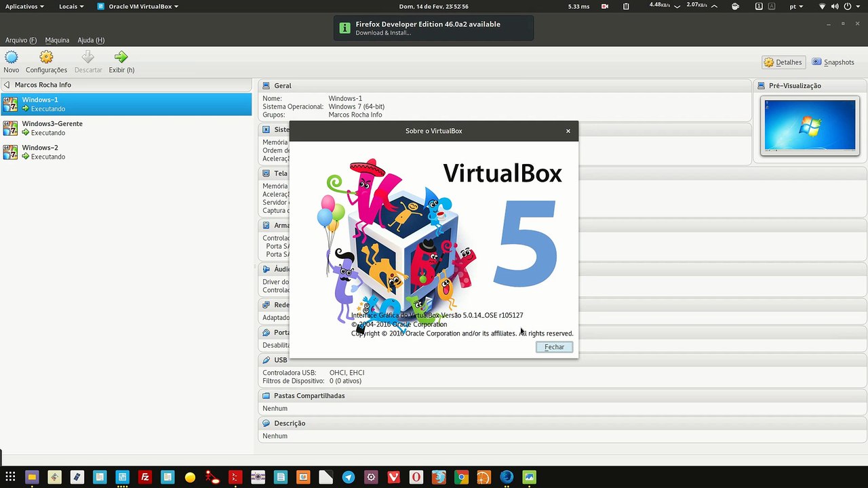Click the Windows-2 VM OS icon
868x488 pixels.
[x=10, y=152]
